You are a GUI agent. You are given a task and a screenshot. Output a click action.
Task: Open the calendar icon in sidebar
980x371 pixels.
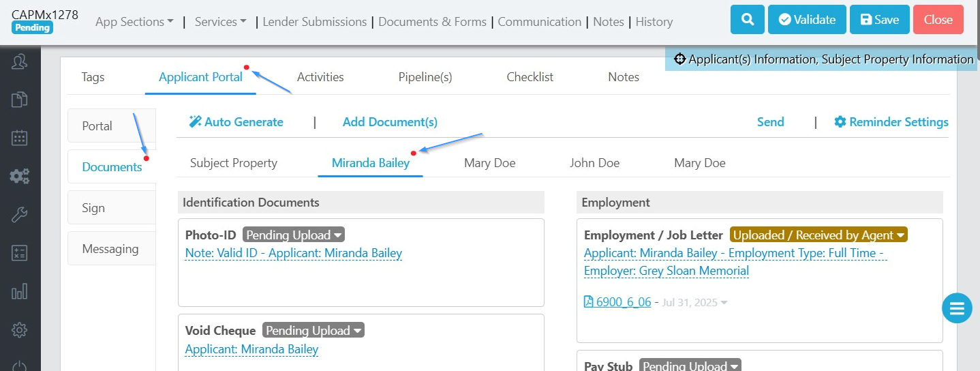pyautogui.click(x=20, y=138)
